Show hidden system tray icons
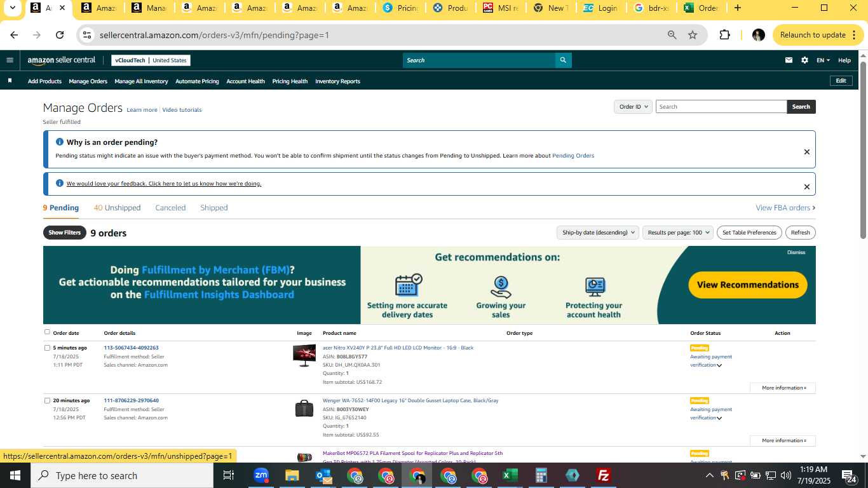The height and width of the screenshot is (488, 868). click(x=709, y=475)
